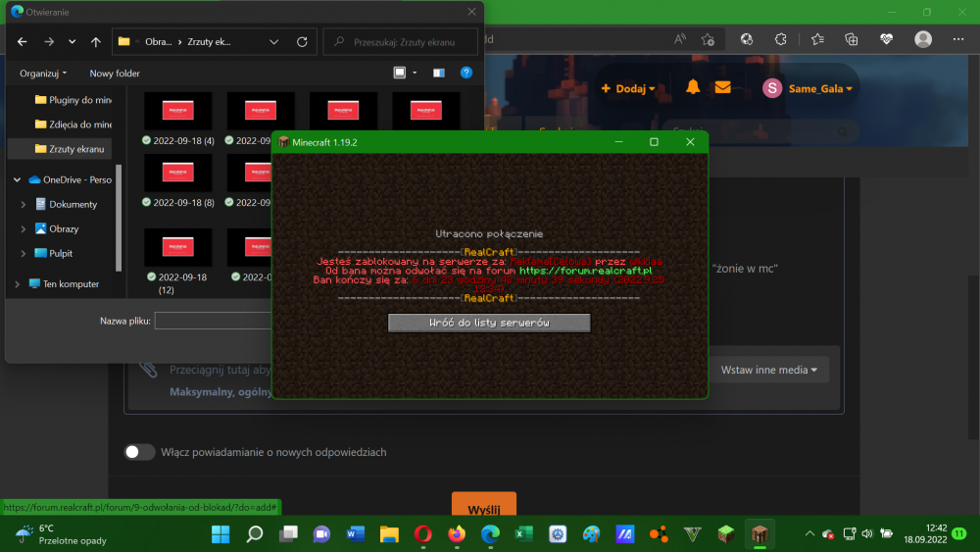Expand the Dokumenty tree node
The image size is (980, 552).
point(23,204)
